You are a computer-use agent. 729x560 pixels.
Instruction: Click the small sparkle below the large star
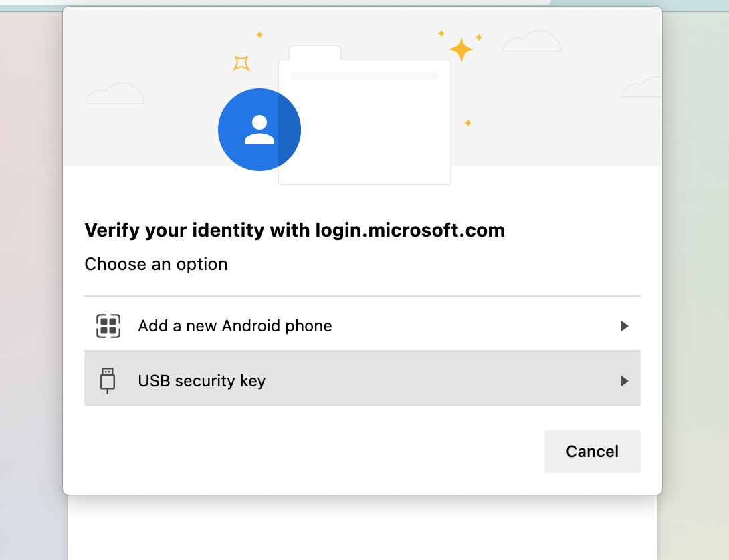point(468,123)
